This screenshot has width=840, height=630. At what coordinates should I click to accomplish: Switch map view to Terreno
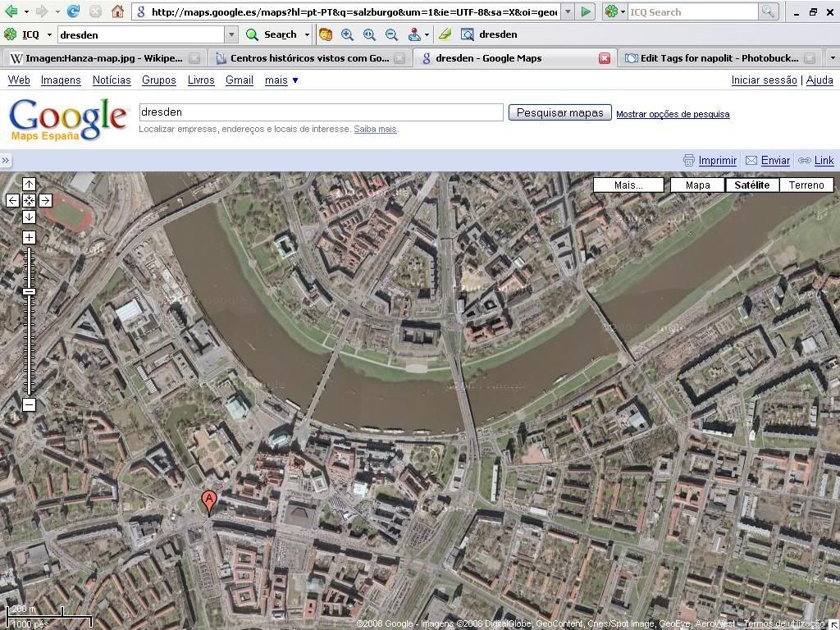click(806, 185)
